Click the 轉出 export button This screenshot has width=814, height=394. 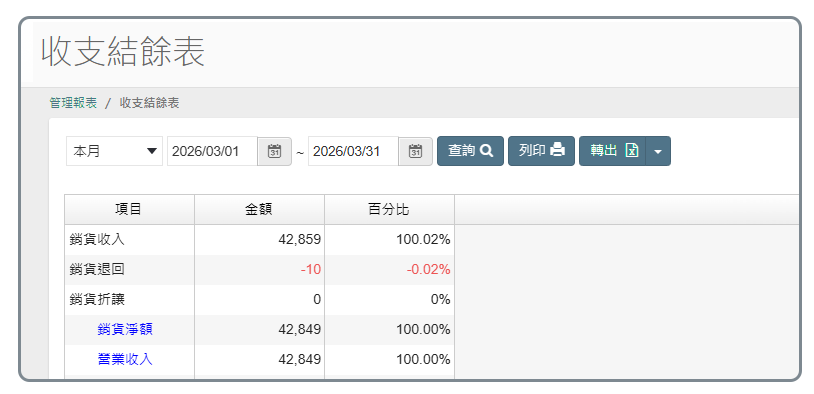[613, 151]
